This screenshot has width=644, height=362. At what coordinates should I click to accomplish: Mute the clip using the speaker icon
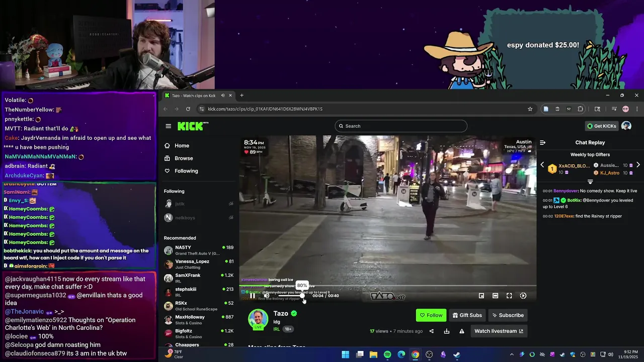coord(267,296)
